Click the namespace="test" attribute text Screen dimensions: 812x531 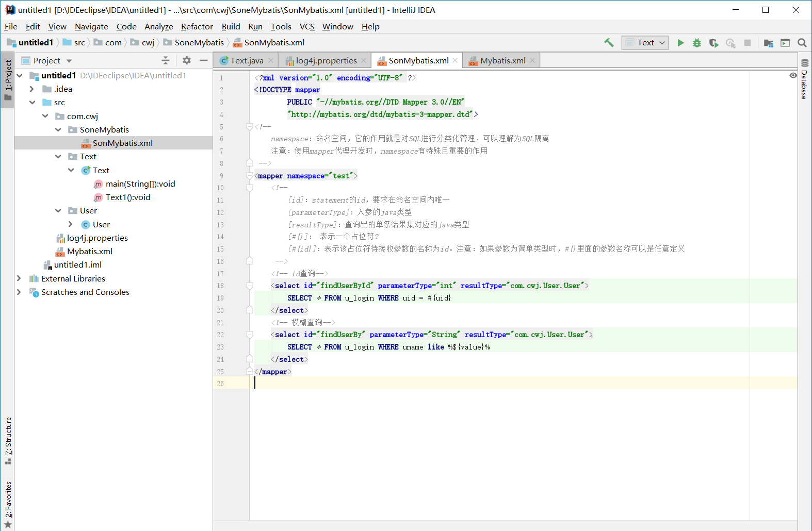click(x=320, y=176)
